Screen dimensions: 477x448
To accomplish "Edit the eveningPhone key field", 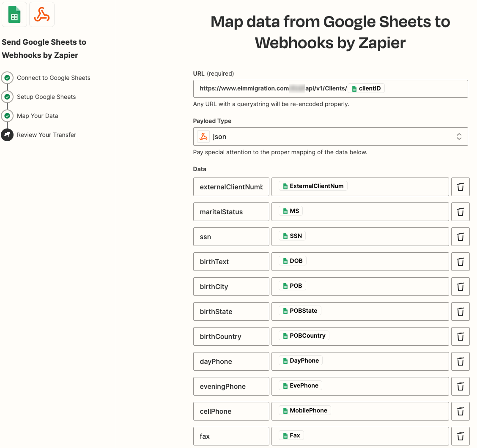I will [231, 386].
